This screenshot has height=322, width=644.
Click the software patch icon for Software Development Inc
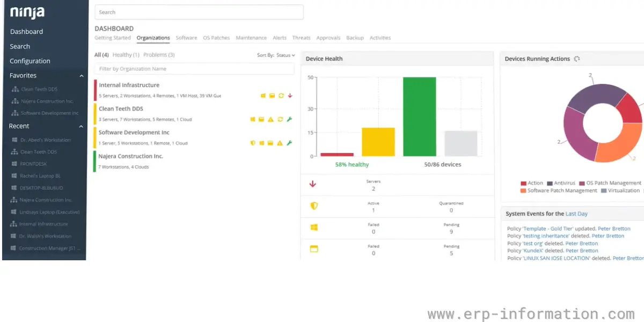click(271, 143)
